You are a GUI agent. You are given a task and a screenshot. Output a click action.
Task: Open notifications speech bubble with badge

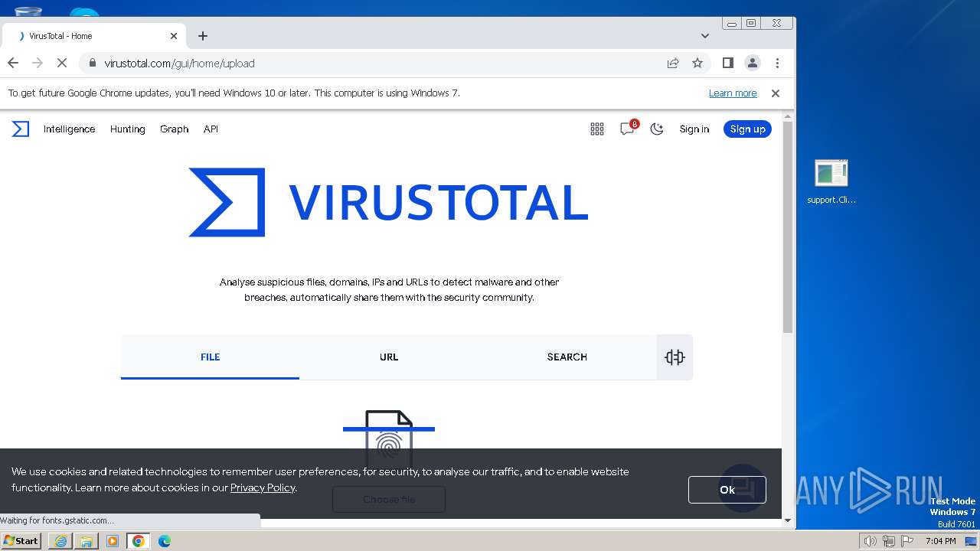coord(628,128)
